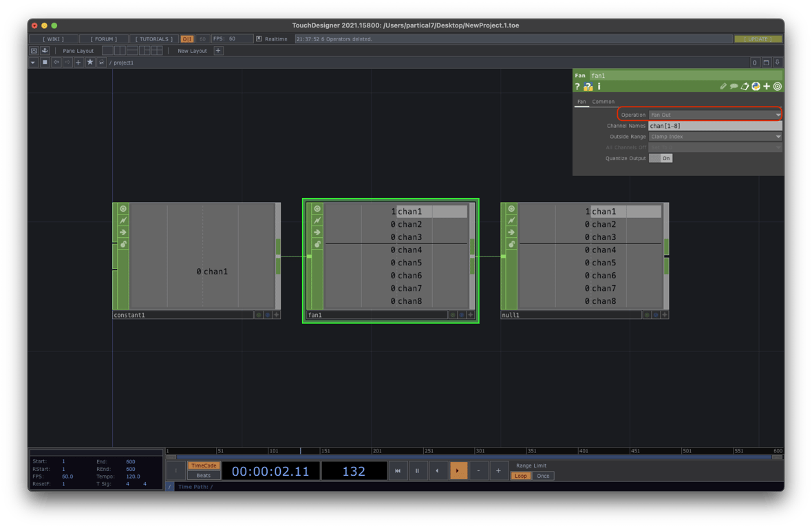Open the comment speech bubble icon
The width and height of the screenshot is (812, 528).
(734, 87)
